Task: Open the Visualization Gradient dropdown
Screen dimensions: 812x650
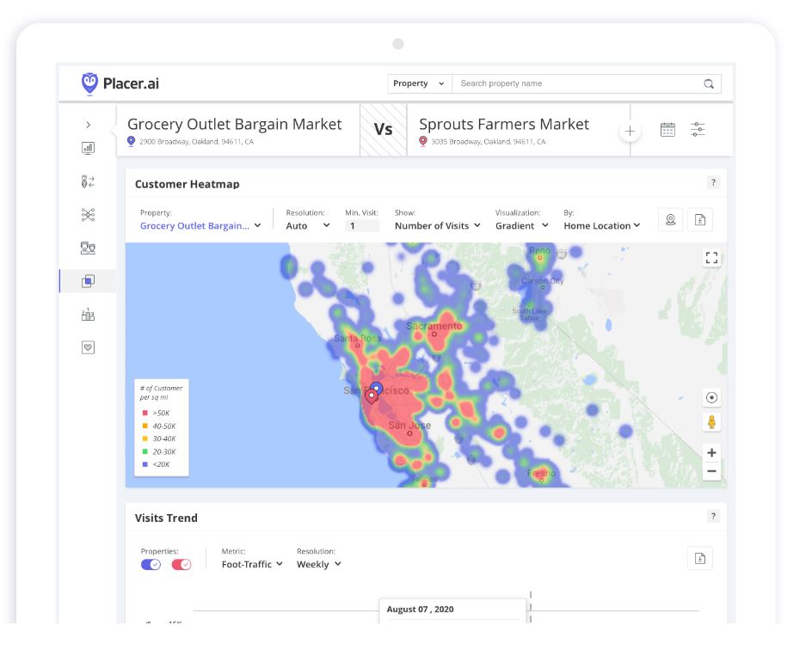Action: coord(521,226)
